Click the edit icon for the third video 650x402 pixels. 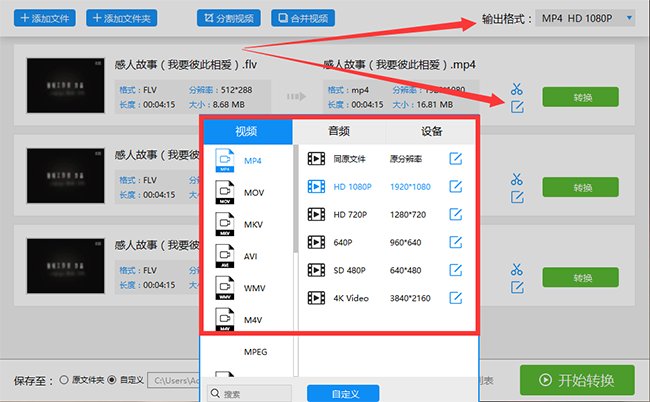(x=517, y=287)
